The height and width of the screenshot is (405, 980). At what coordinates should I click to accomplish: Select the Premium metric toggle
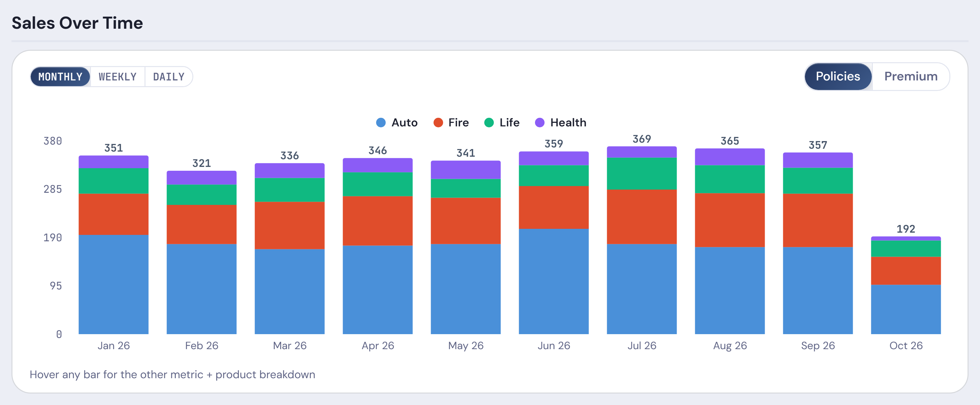(x=910, y=77)
